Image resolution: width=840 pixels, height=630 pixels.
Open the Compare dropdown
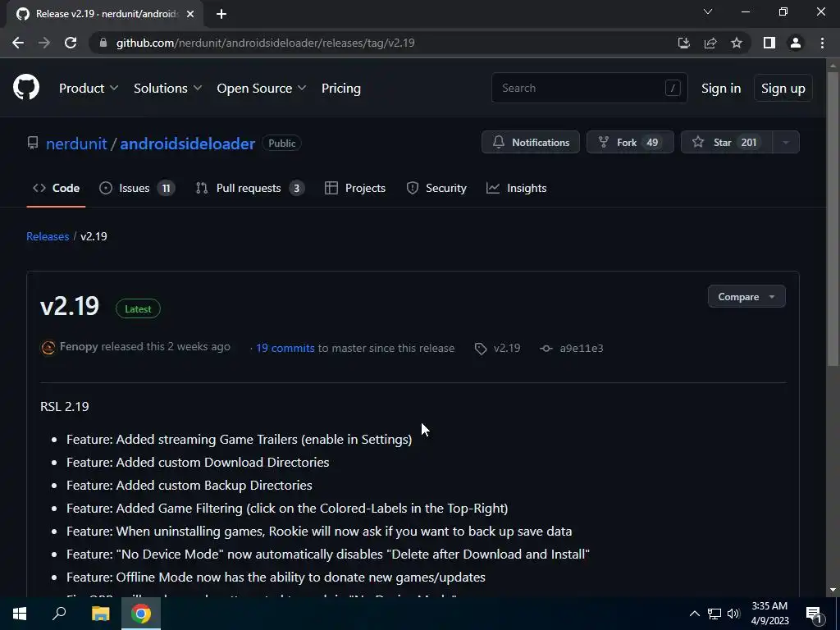click(746, 297)
